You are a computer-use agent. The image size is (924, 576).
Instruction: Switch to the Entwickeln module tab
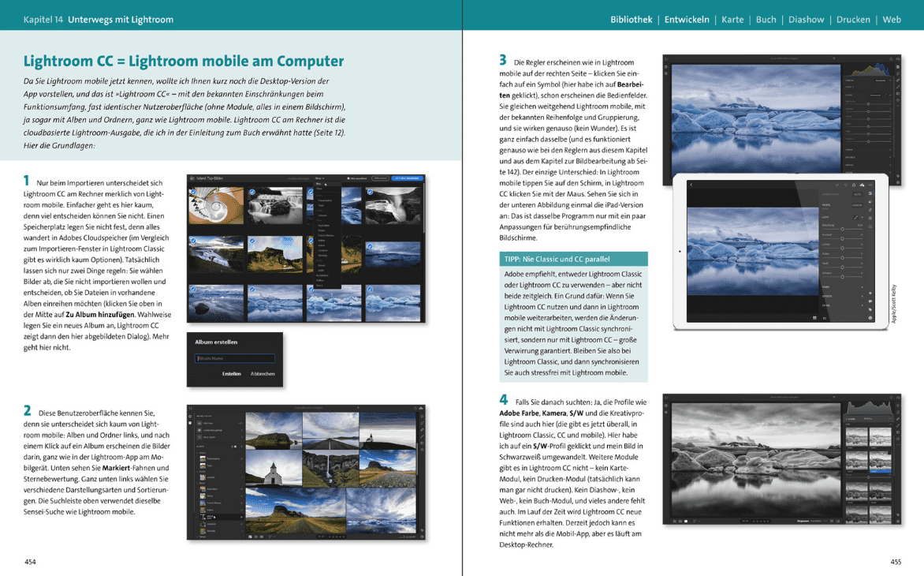687,20
